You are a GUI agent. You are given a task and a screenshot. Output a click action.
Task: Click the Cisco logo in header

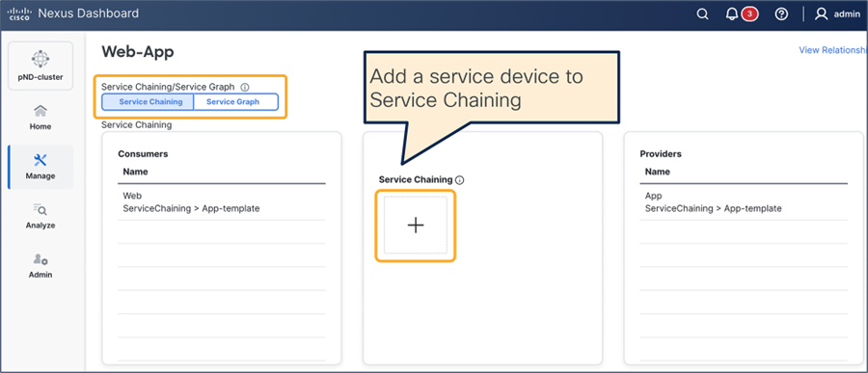click(x=19, y=13)
